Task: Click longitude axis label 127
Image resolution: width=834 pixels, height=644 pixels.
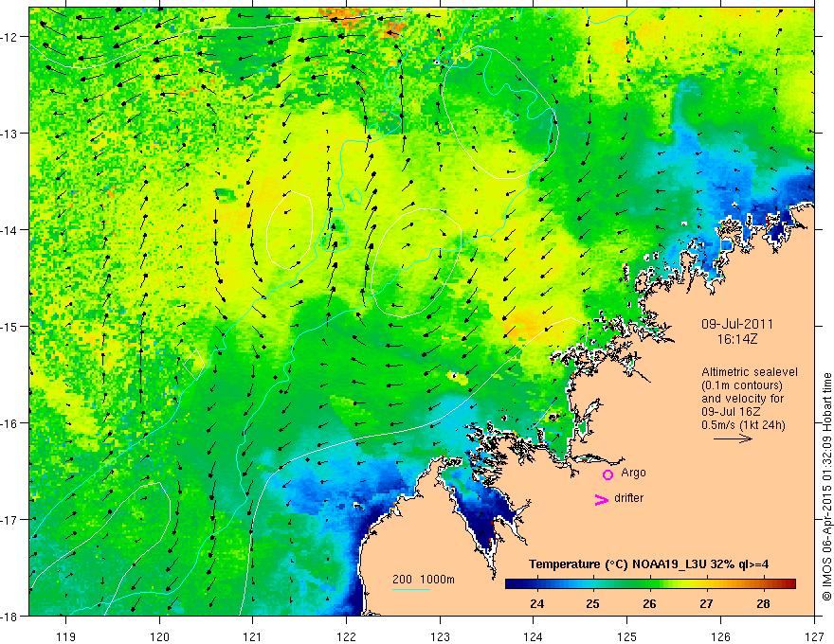Action: (x=814, y=637)
